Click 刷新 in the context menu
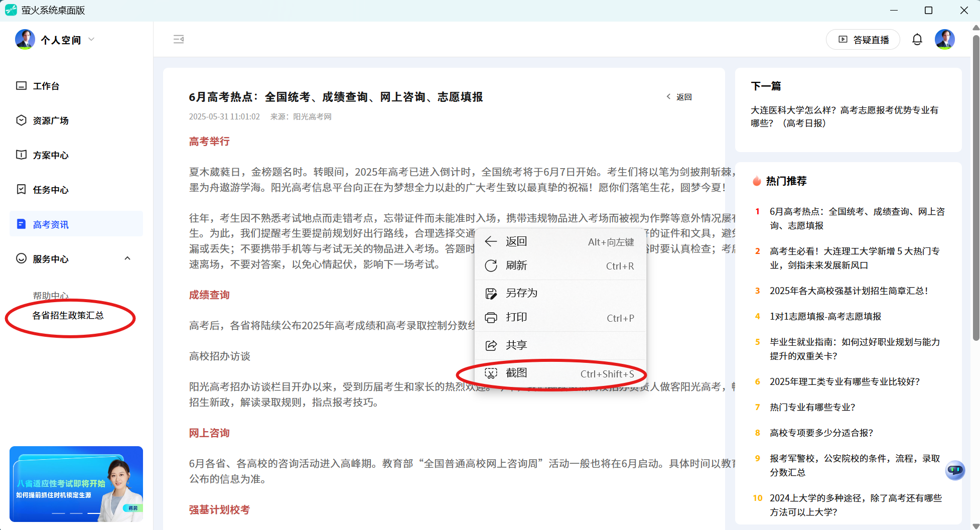Image resolution: width=980 pixels, height=530 pixels. [516, 266]
